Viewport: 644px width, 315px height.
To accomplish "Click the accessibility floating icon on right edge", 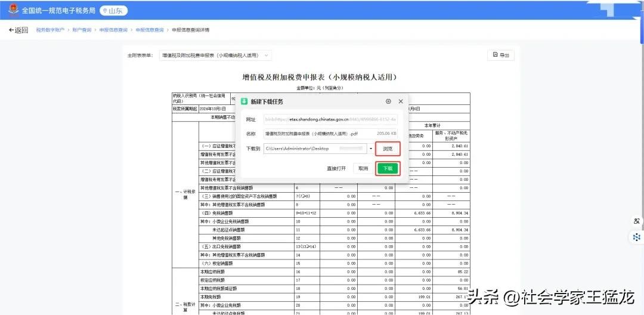I will click(x=637, y=221).
